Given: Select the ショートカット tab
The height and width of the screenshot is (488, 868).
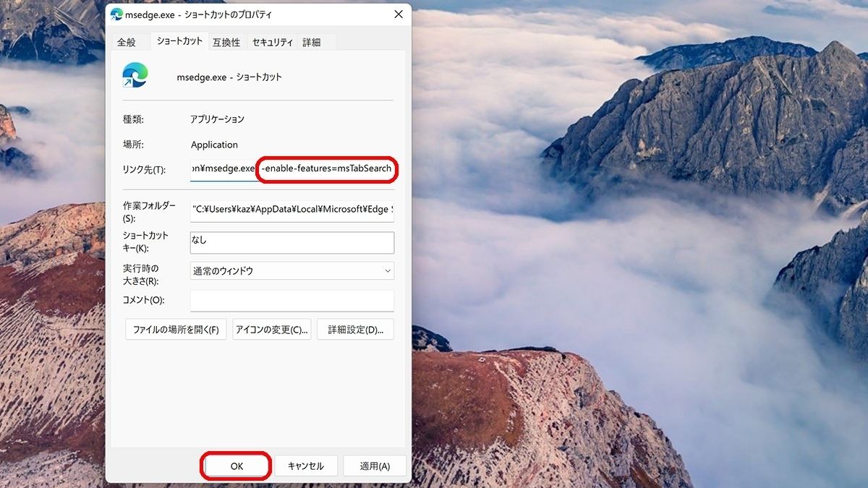Looking at the screenshot, I should (x=179, y=41).
